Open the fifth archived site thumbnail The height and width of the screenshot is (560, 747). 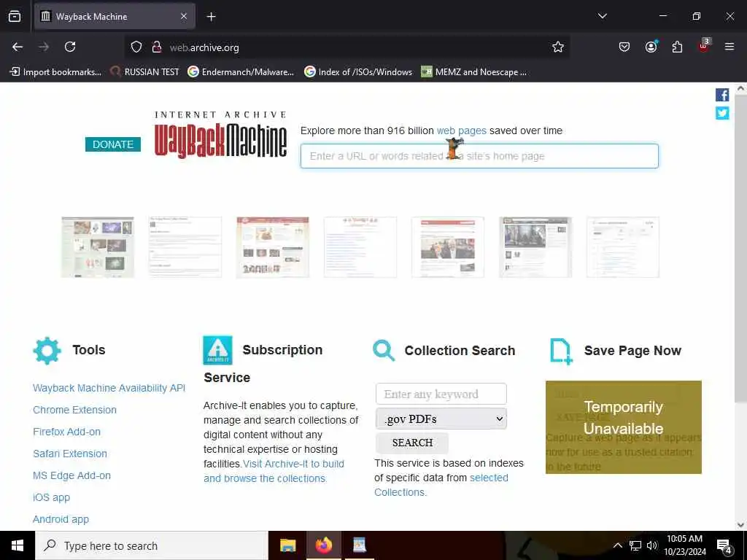(448, 247)
